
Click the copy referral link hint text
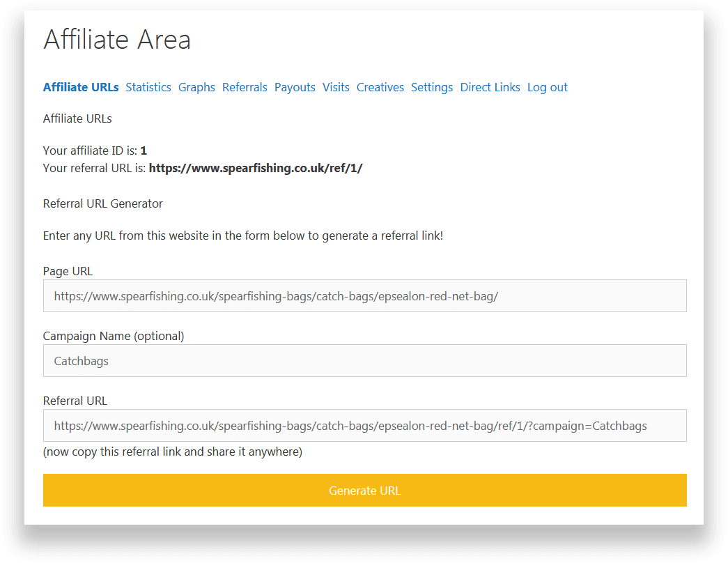(173, 452)
